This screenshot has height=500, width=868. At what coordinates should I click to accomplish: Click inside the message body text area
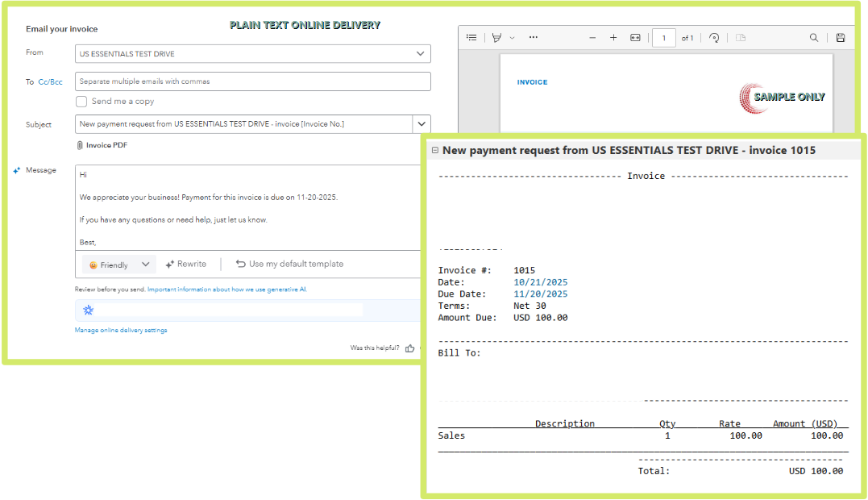pyautogui.click(x=248, y=207)
